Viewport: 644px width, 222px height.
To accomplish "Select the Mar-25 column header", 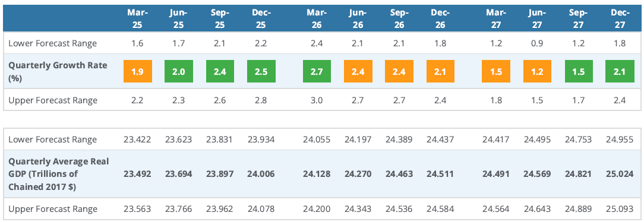I will [138, 18].
